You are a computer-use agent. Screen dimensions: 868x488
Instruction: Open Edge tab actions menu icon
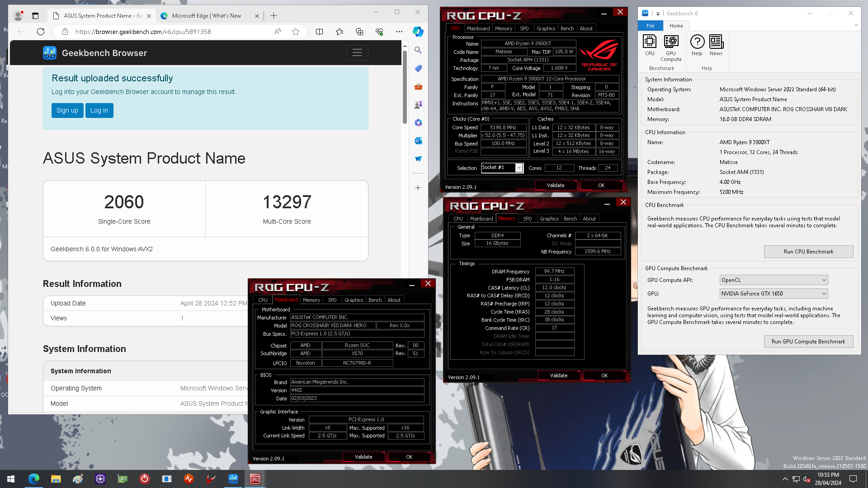(x=35, y=16)
